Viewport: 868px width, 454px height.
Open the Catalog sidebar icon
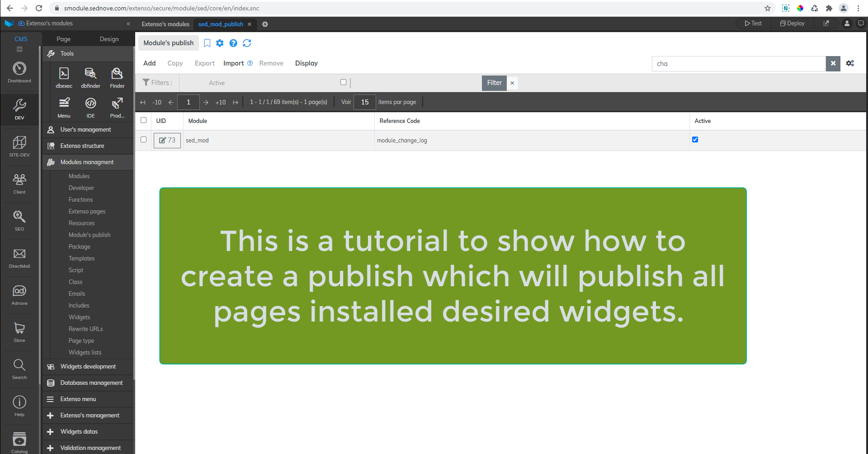coord(19,442)
